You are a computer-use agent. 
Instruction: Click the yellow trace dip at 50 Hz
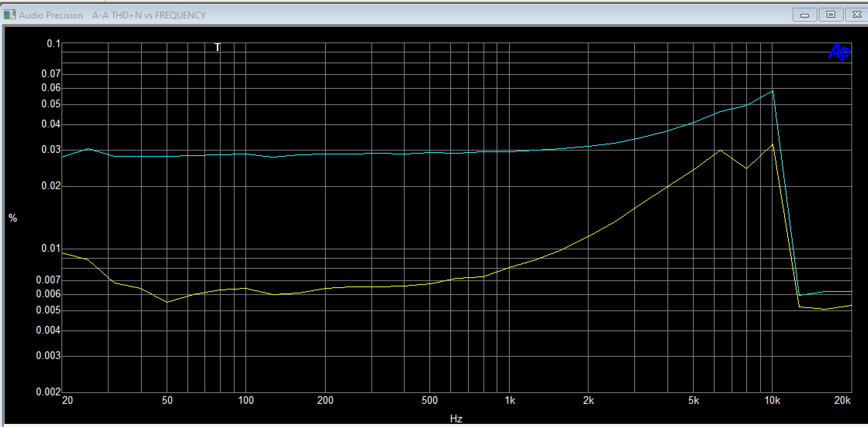click(x=167, y=302)
